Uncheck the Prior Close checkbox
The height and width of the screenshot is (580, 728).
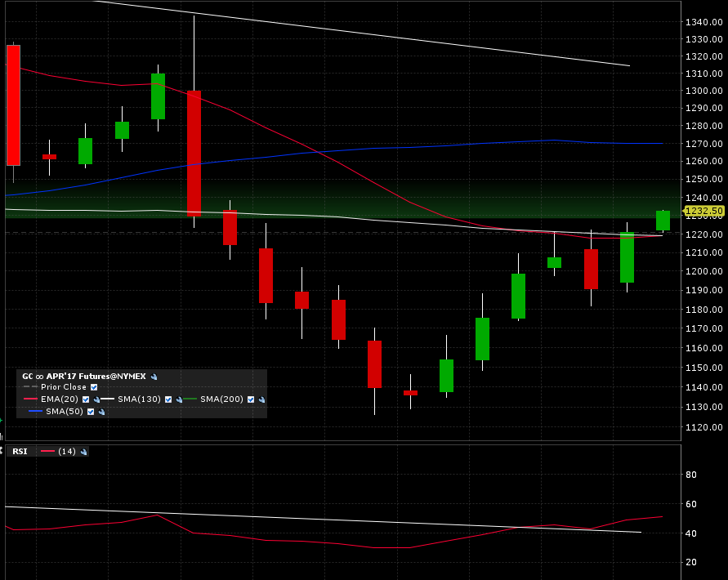[x=94, y=387]
